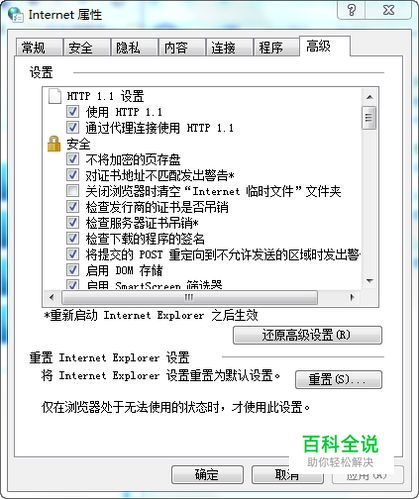Click the Internet 属性 globe title icon
The width and height of the screenshot is (419, 499).
[x=15, y=15]
